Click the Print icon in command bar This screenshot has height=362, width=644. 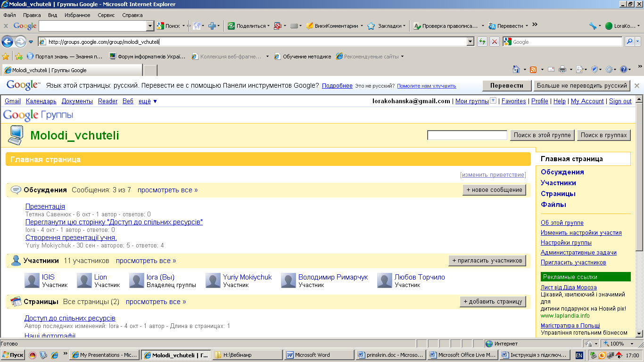(x=562, y=70)
